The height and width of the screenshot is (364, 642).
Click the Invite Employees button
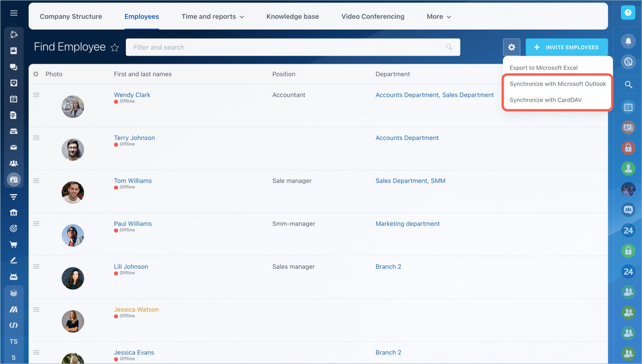point(567,47)
